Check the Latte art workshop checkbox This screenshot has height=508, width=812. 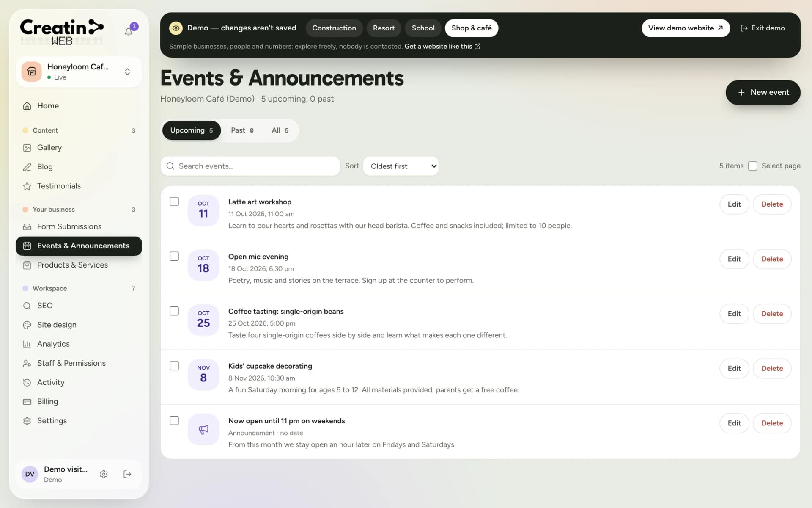click(x=174, y=202)
